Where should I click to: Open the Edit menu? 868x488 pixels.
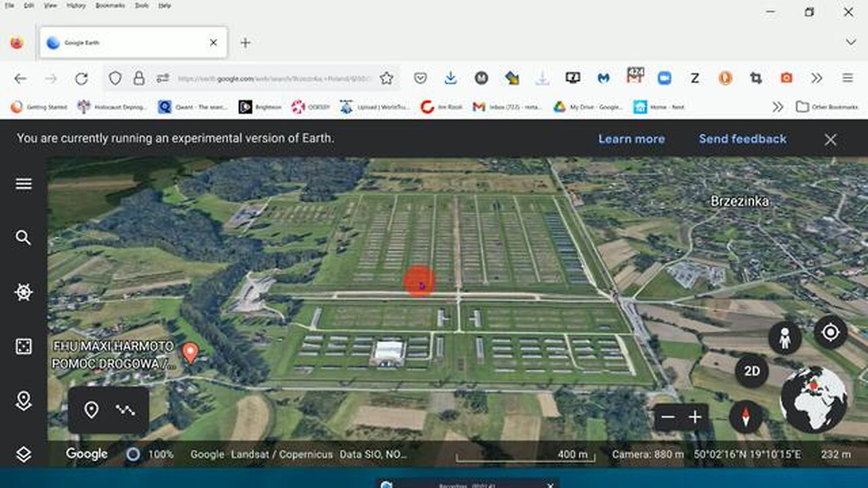29,5
